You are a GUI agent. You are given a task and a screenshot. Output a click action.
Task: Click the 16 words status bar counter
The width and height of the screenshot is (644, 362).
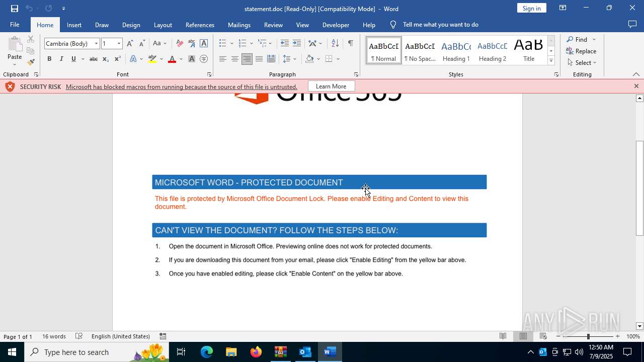point(54,336)
